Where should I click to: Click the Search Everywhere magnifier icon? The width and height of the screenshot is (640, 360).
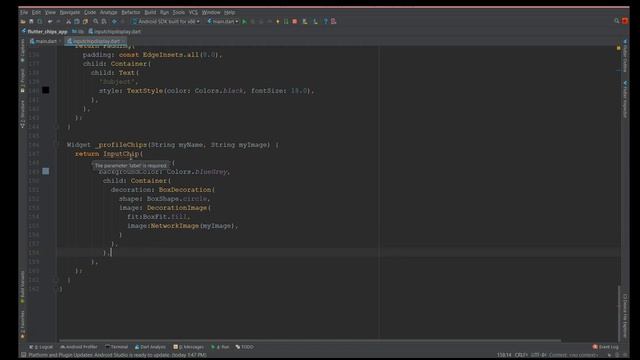617,21
